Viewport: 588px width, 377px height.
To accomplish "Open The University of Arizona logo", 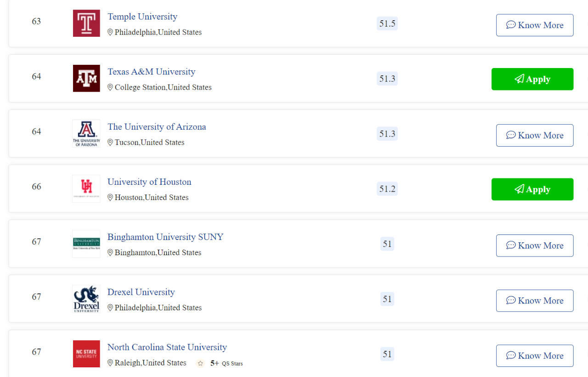I will pos(86,134).
